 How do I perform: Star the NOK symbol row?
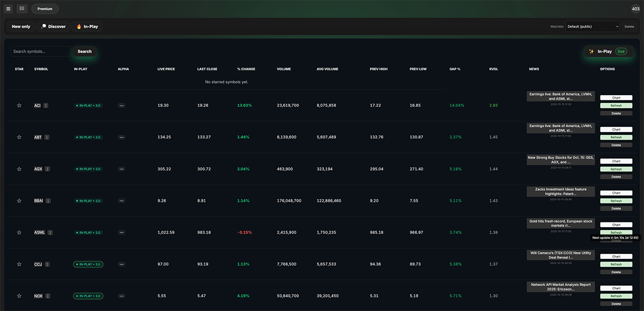pos(19,296)
